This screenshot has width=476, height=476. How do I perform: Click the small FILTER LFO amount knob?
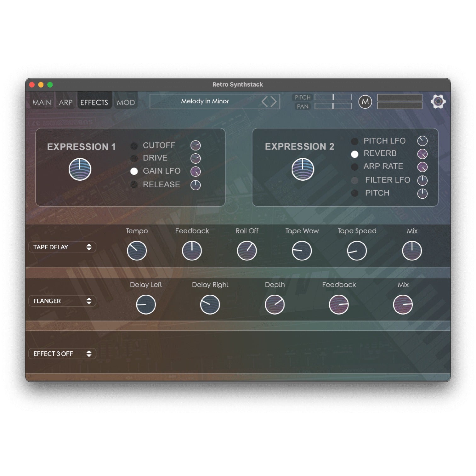422,180
